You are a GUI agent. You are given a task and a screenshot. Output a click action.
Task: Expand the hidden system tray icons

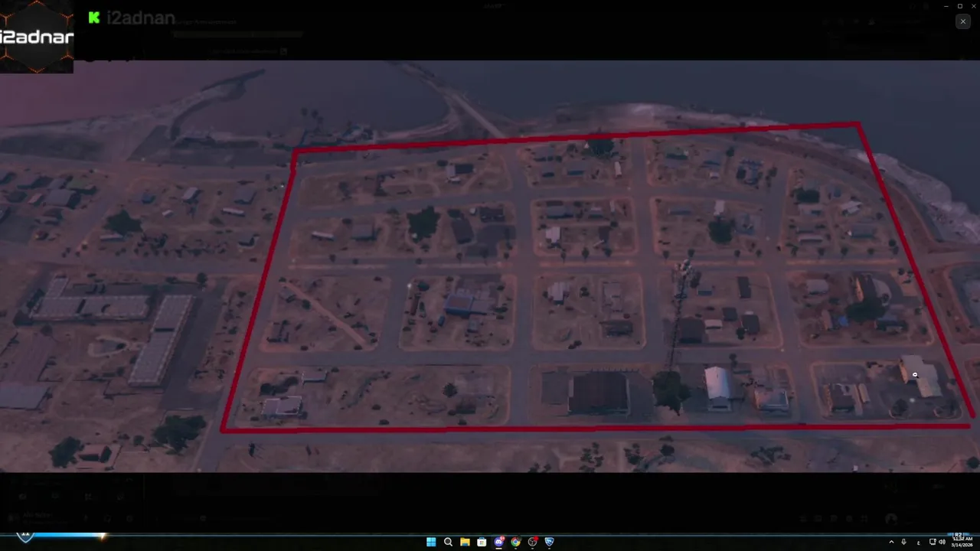pyautogui.click(x=891, y=542)
